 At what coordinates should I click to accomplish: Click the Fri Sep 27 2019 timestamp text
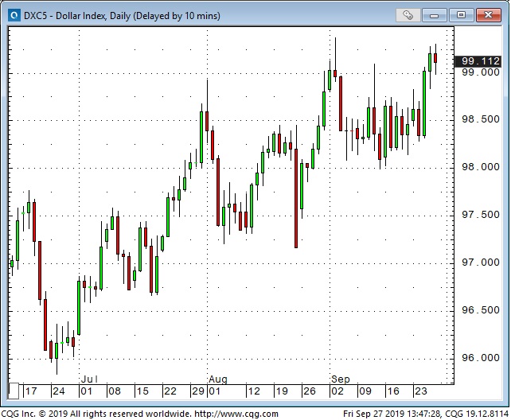coord(392,414)
